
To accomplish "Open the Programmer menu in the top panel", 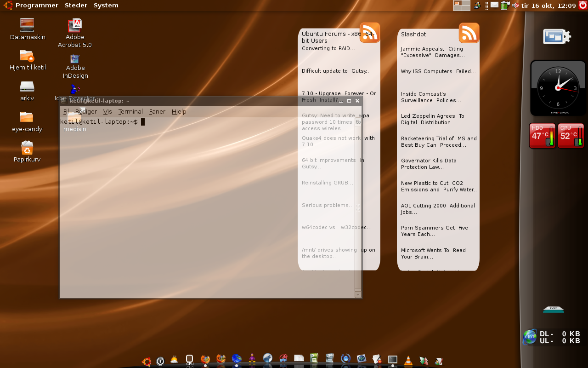I will 37,6.
